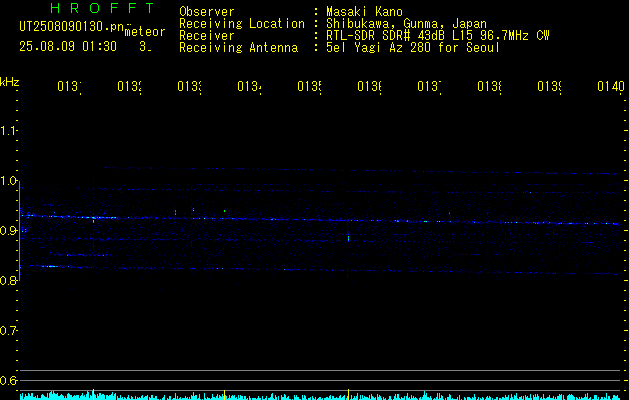Click the 0133 time axis marker

(x=189, y=86)
